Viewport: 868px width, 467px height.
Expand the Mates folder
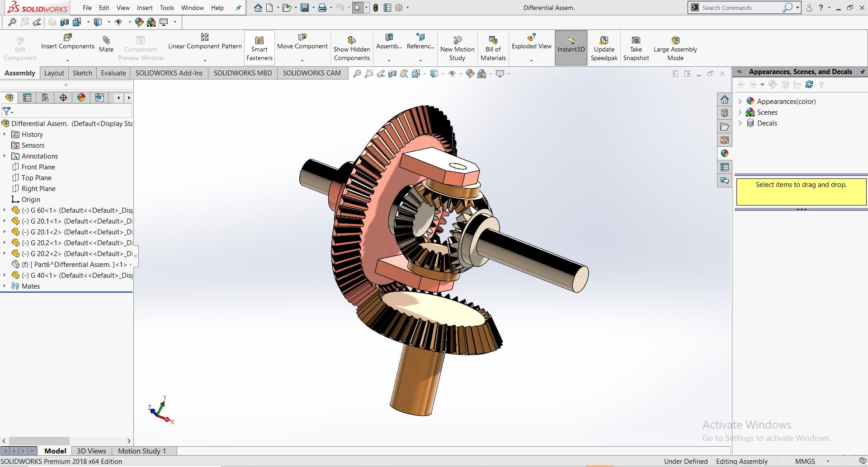(5, 286)
